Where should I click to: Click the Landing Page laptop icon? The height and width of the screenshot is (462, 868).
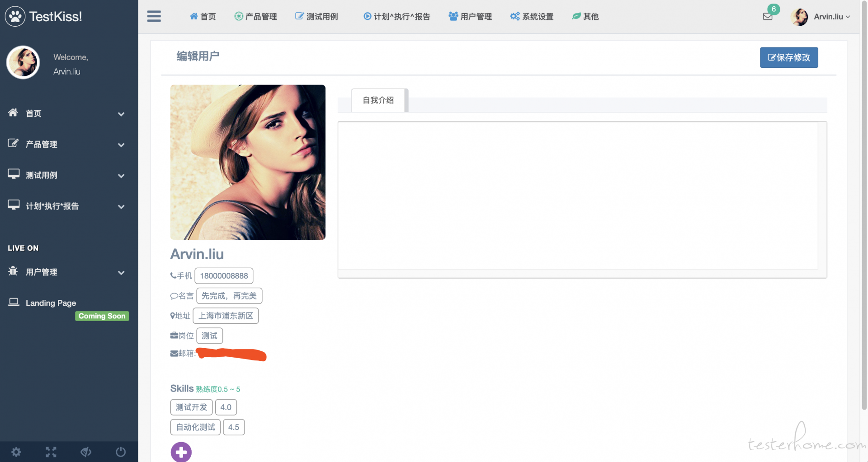click(14, 302)
